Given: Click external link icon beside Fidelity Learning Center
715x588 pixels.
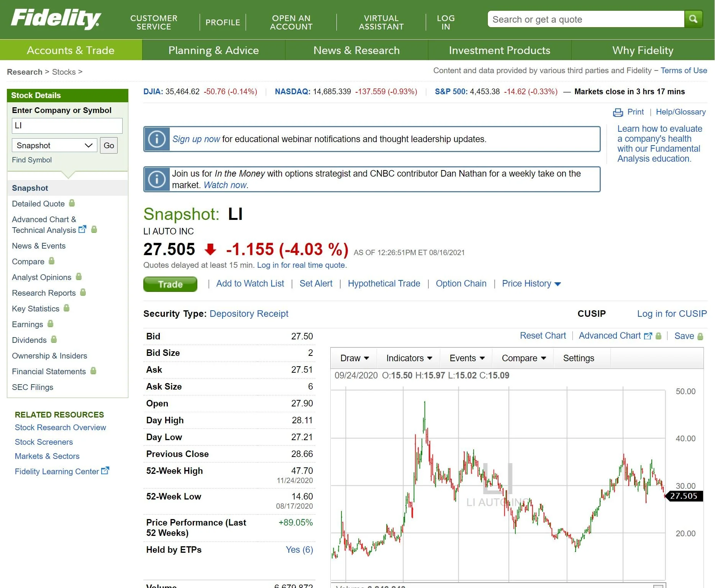Looking at the screenshot, I should click(x=105, y=471).
